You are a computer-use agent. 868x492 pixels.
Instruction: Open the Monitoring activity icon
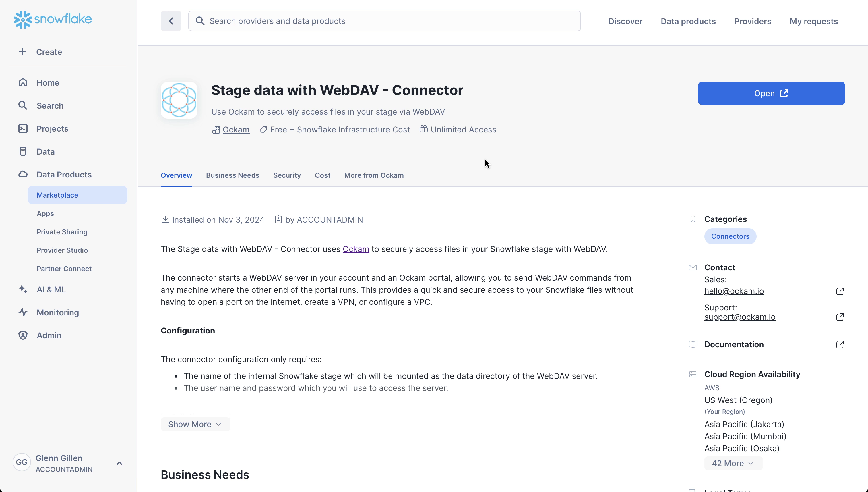(23, 312)
